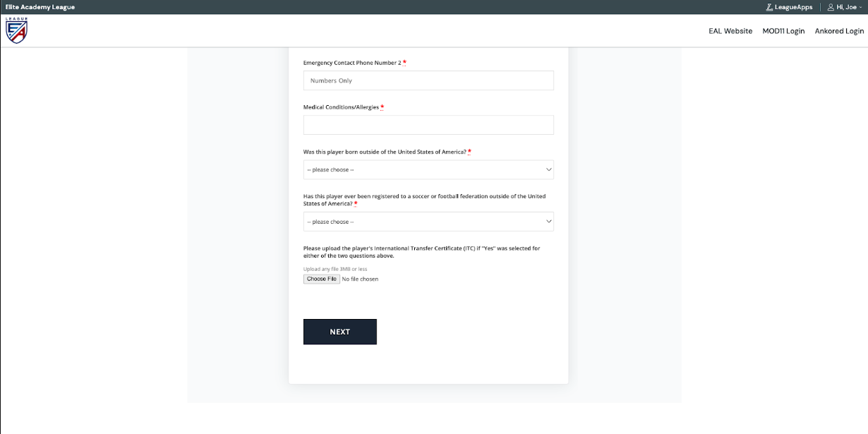The width and height of the screenshot is (868, 434).
Task: Click into the Medical Conditions/Allergies text box
Action: point(428,125)
